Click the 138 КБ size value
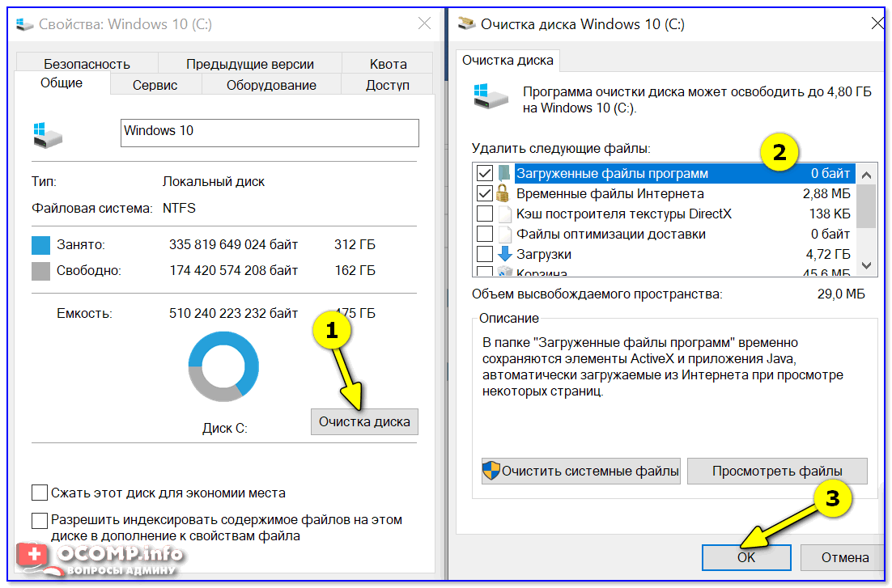 coord(830,214)
